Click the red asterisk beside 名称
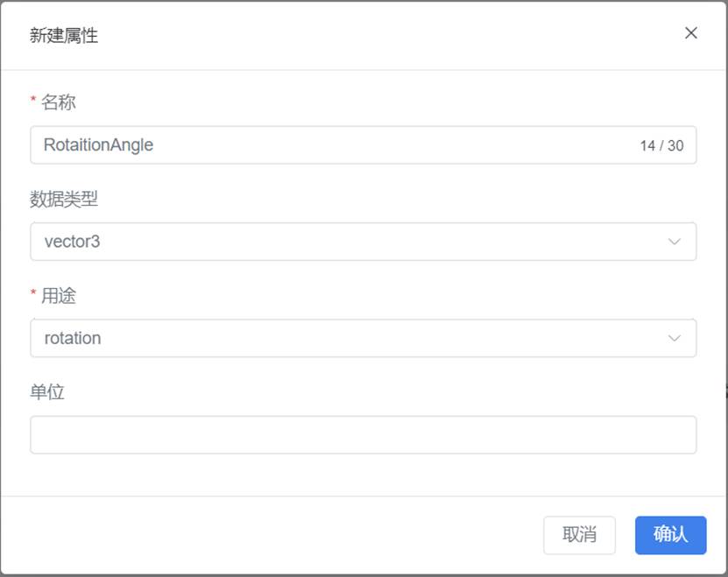Screen dimensions: 728x577 [33, 99]
